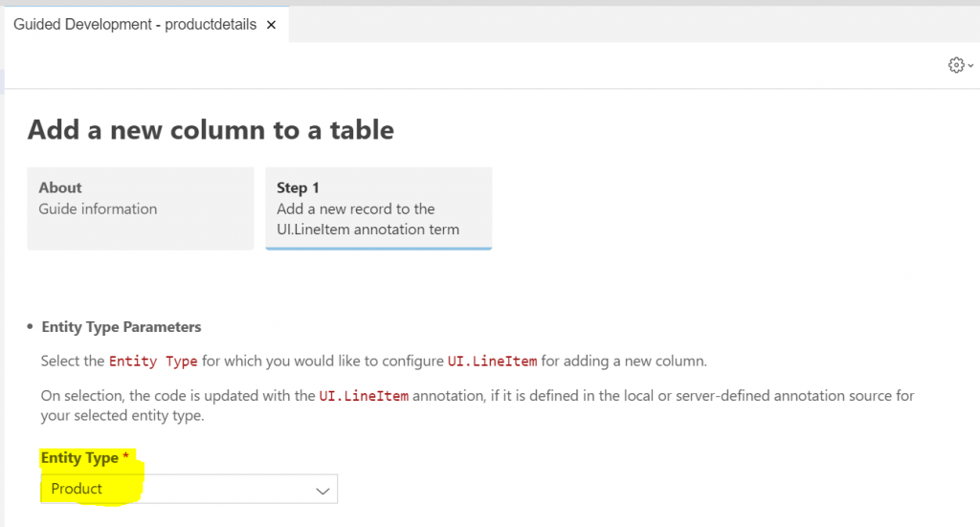Click the Product value in the field

click(x=77, y=489)
